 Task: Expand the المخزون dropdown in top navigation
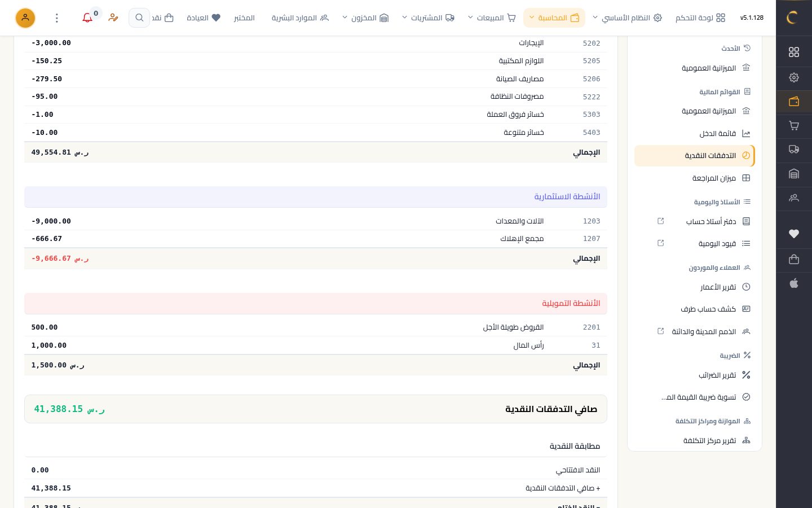tap(365, 18)
